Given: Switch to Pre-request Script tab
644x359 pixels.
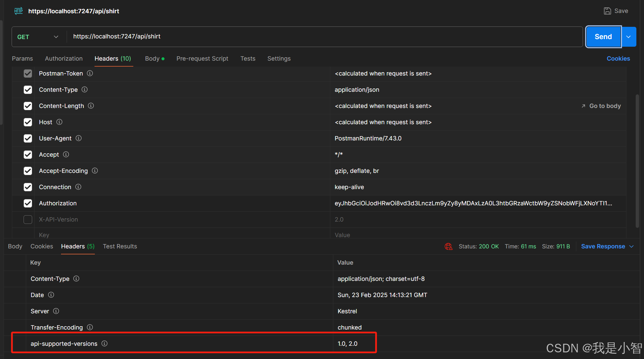Looking at the screenshot, I should (202, 59).
